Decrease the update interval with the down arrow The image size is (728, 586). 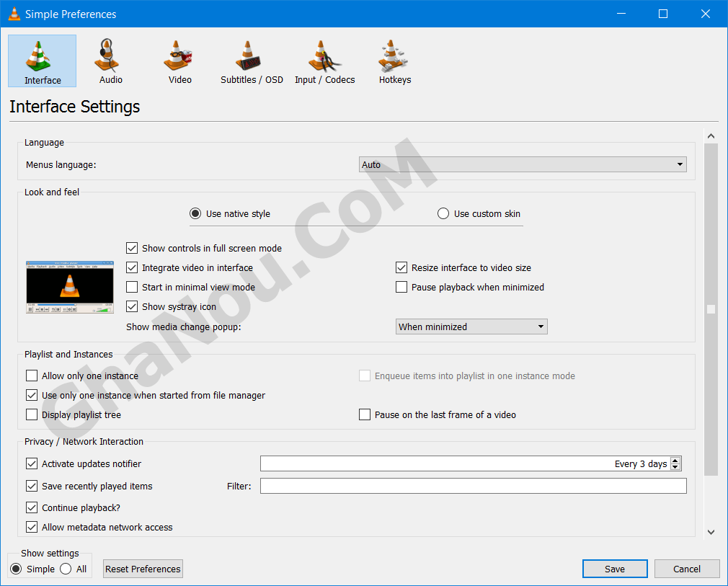675,466
